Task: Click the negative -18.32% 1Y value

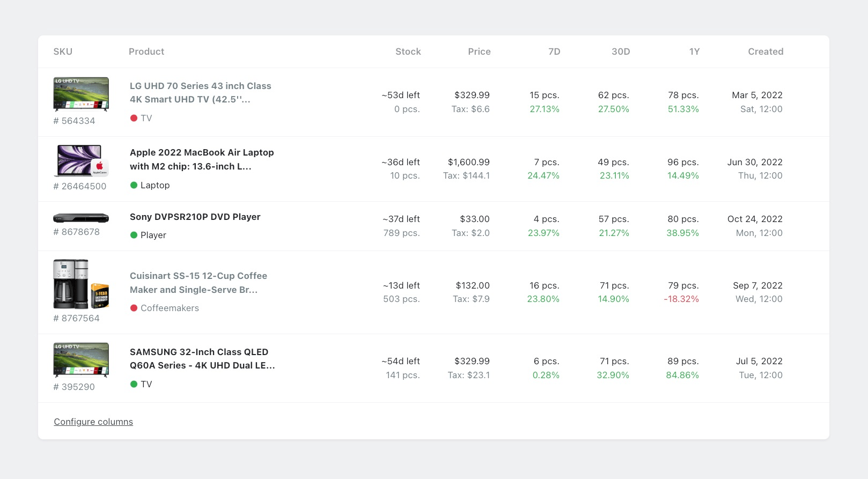Action: pos(681,299)
